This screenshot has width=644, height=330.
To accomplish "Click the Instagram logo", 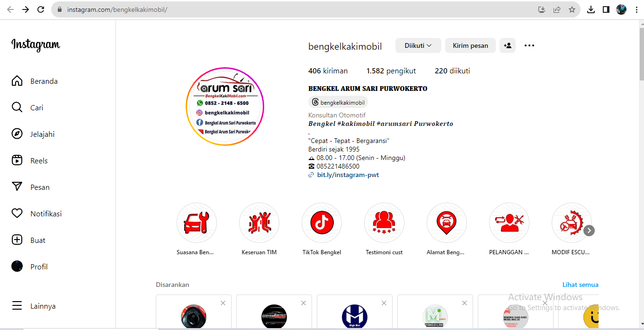I will coord(36,45).
